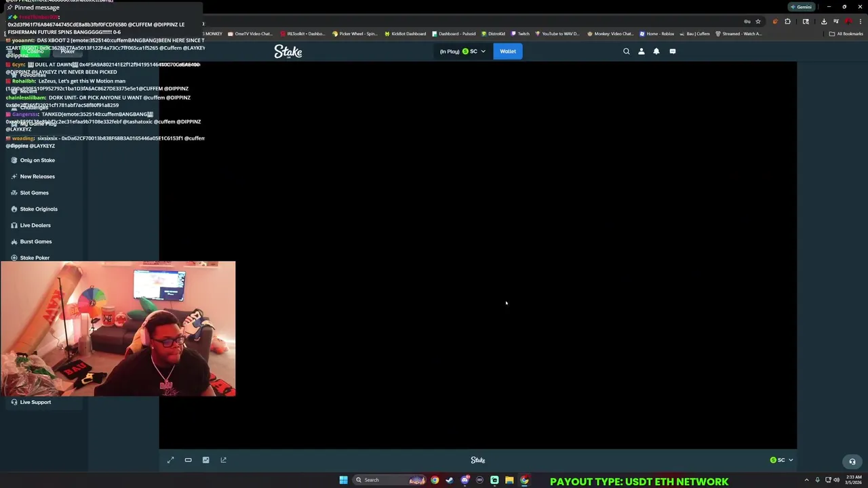
Task: Open OmeTV Video Chat bookmark
Action: coord(250,34)
